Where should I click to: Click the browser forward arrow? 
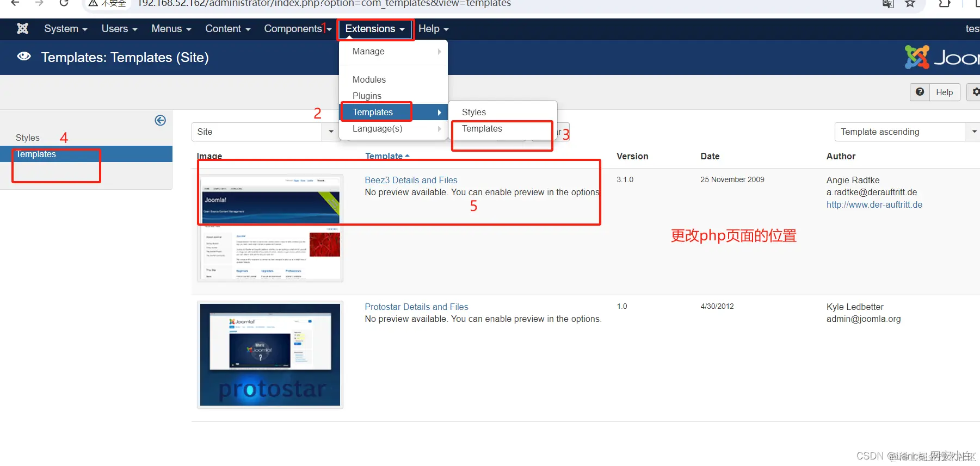click(x=39, y=3)
